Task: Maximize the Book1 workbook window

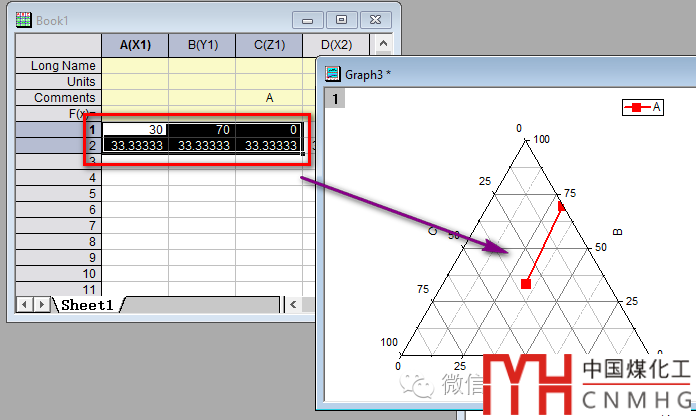Action: [342, 19]
